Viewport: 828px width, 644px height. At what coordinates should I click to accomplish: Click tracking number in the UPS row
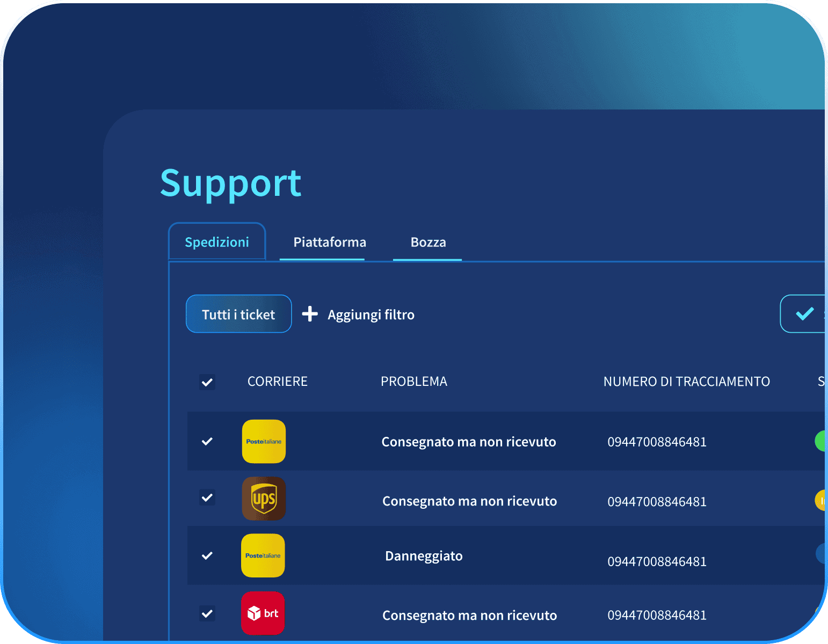[x=657, y=502]
